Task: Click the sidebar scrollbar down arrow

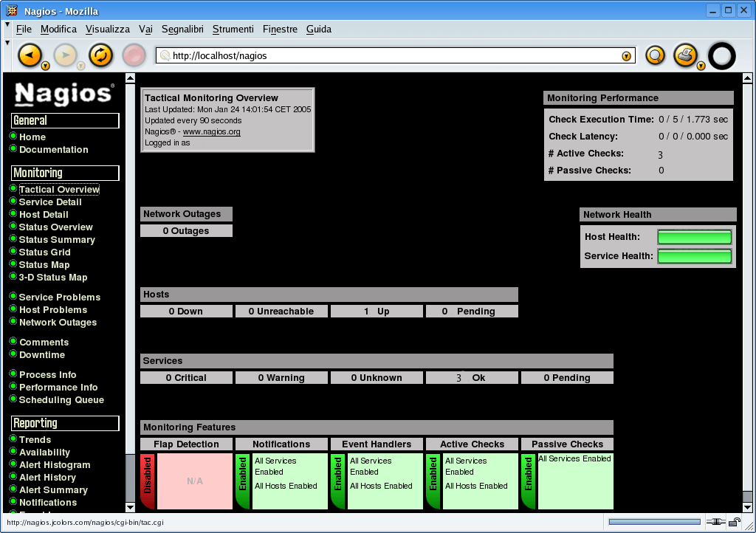Action: coord(130,507)
